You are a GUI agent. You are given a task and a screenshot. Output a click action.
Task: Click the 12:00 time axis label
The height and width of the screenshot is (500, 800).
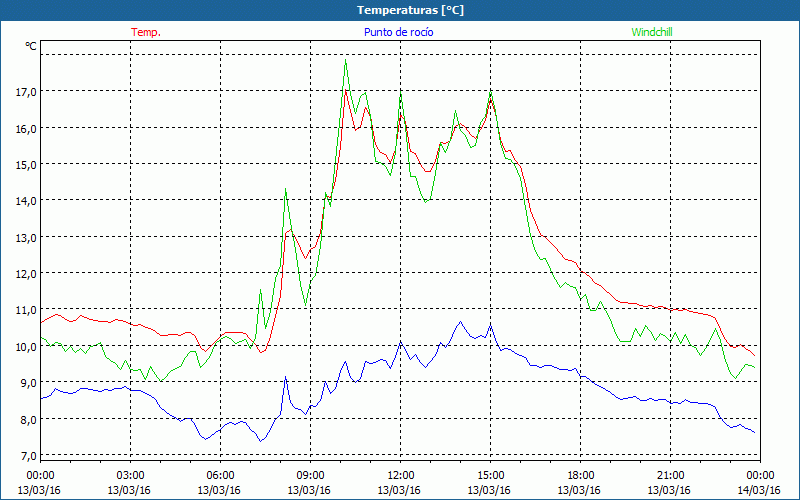tap(401, 476)
